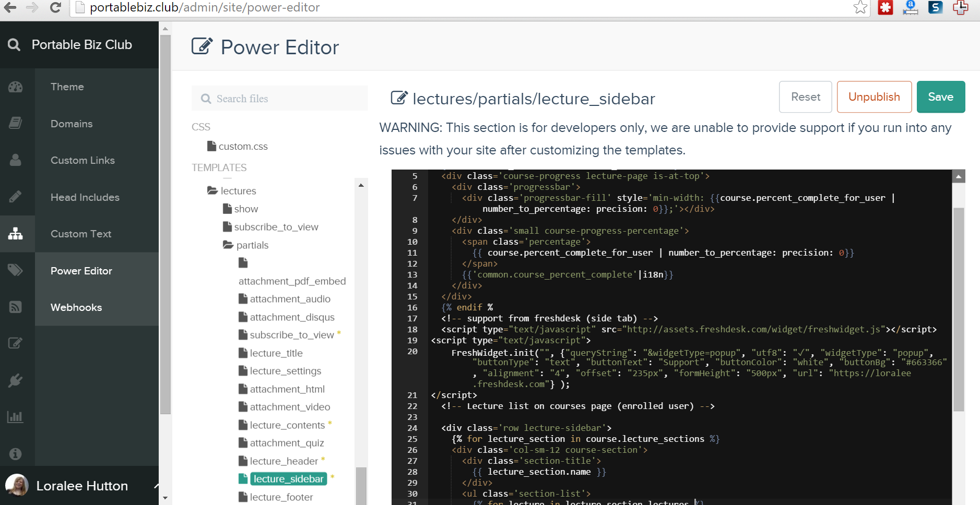Click the Portable Biz Club title link
Viewport: 980px width, 505px height.
point(82,45)
